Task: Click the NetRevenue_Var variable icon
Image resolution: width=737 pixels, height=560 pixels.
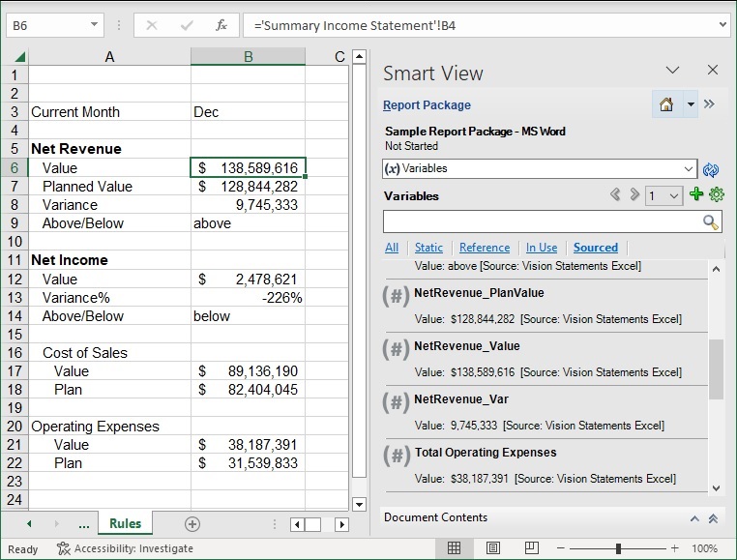Action: (397, 403)
